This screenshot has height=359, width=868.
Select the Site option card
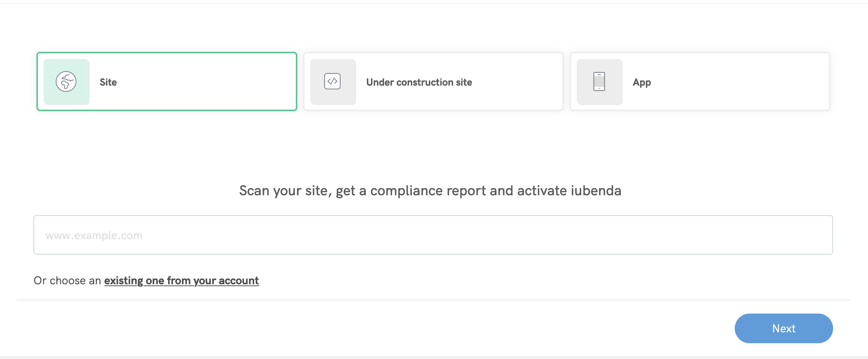point(203,81)
